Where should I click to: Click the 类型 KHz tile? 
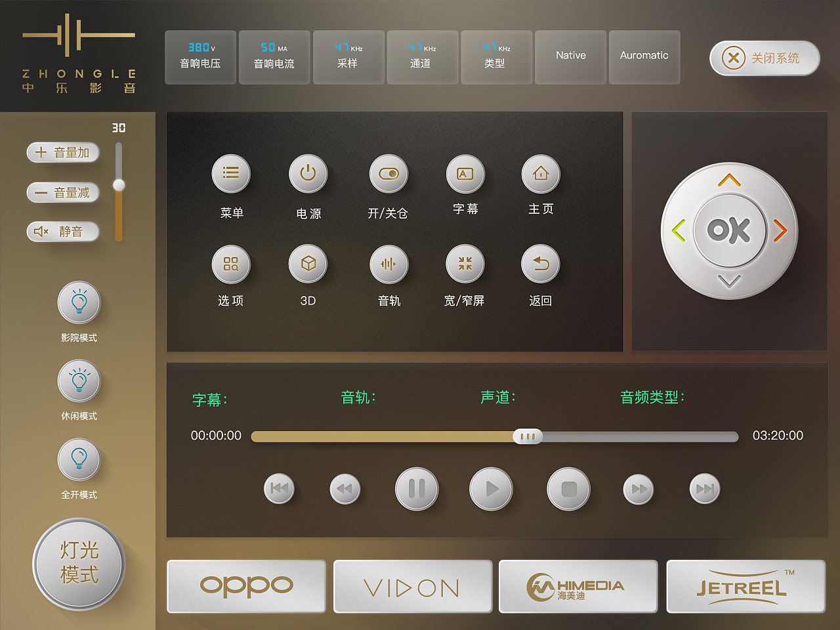pyautogui.click(x=497, y=57)
